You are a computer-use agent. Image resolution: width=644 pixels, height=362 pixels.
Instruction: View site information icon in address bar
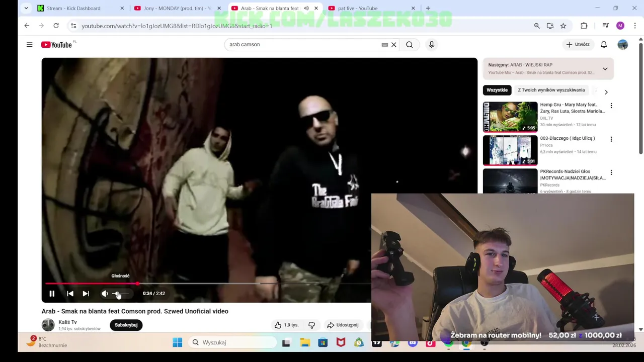(x=73, y=26)
